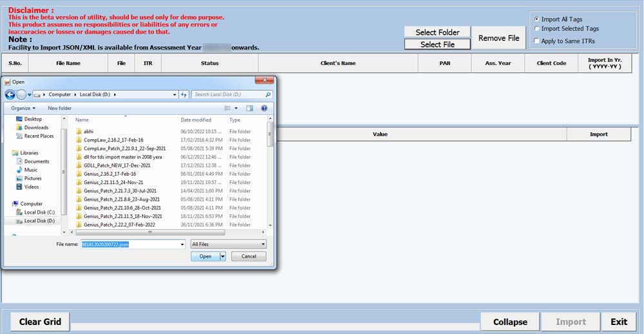The height and width of the screenshot is (334, 644).
Task: Toggle the preview pane icon
Action: (x=250, y=108)
